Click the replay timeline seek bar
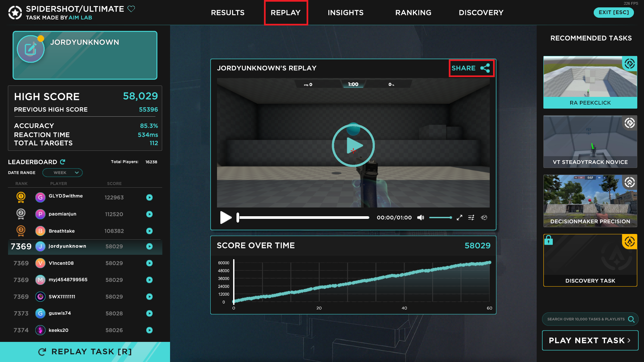The height and width of the screenshot is (362, 644). 304,218
